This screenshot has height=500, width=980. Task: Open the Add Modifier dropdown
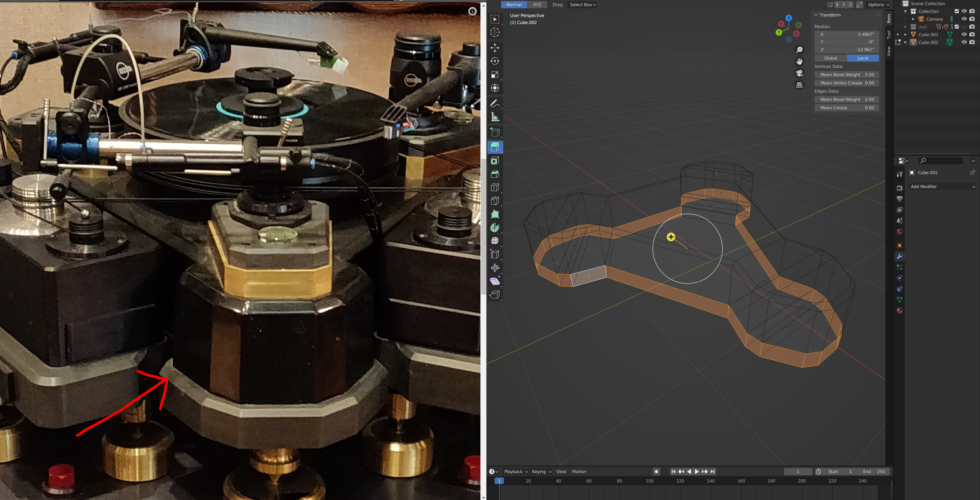942,187
